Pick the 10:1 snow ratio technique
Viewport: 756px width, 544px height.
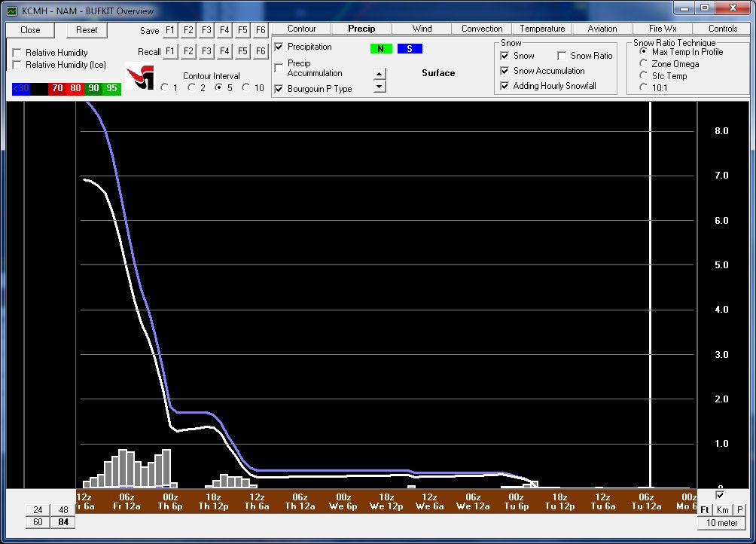[643, 87]
